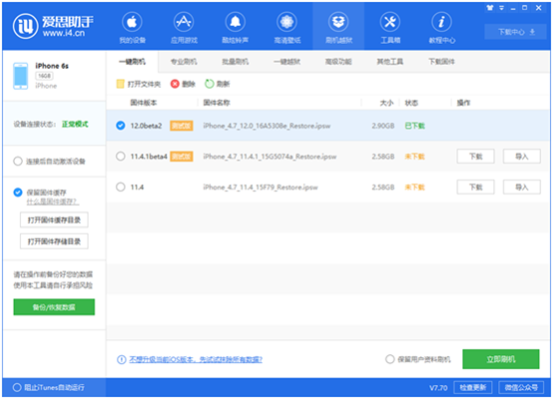The height and width of the screenshot is (399, 553).
Task: Click 检查更新 button in status bar
Action: [473, 387]
